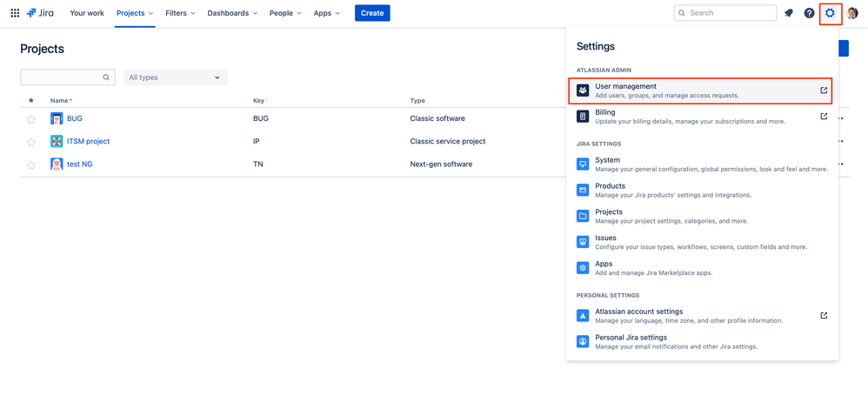Star the test NG project
The width and height of the screenshot is (868, 396).
(x=31, y=164)
